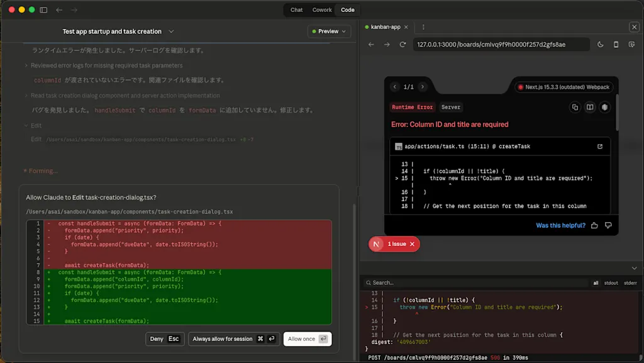The image size is (644, 363).
Task: Click the 1/1 error counter
Action: [x=409, y=87]
